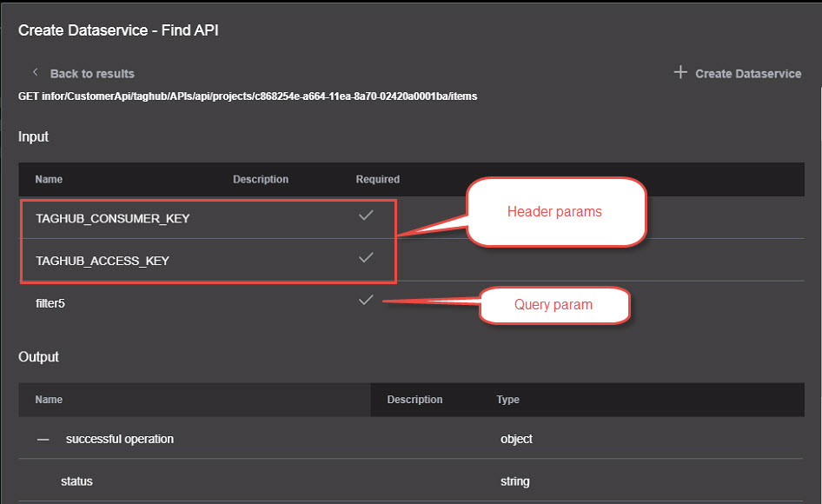This screenshot has width=822, height=504.
Task: Click the back chevron arrow icon
Action: coord(35,72)
